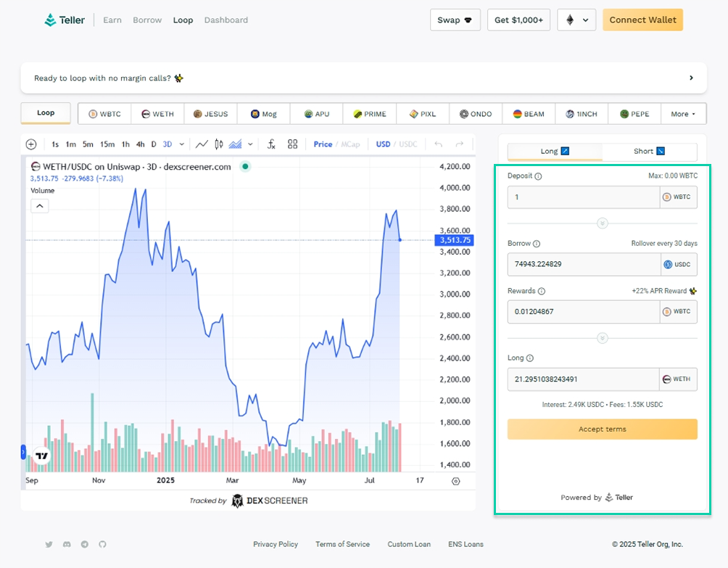The height and width of the screenshot is (568, 728).
Task: Select the 3D timeframe
Action: coord(167,144)
